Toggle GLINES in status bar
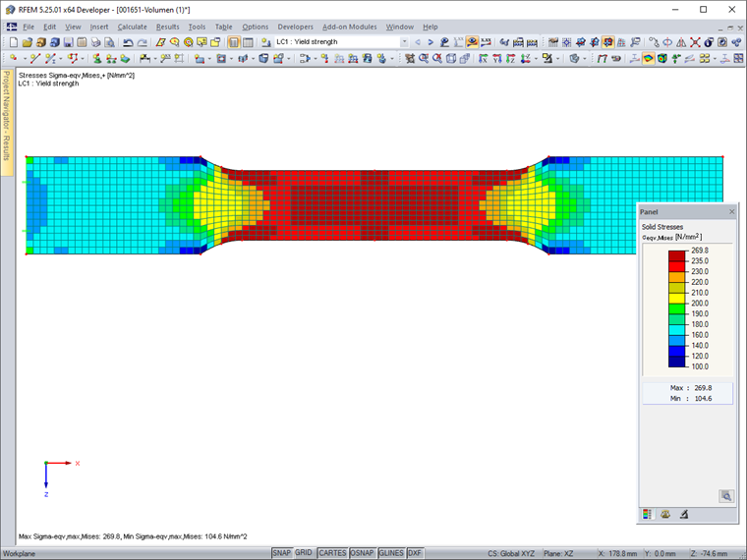The image size is (747, 560). click(x=391, y=553)
